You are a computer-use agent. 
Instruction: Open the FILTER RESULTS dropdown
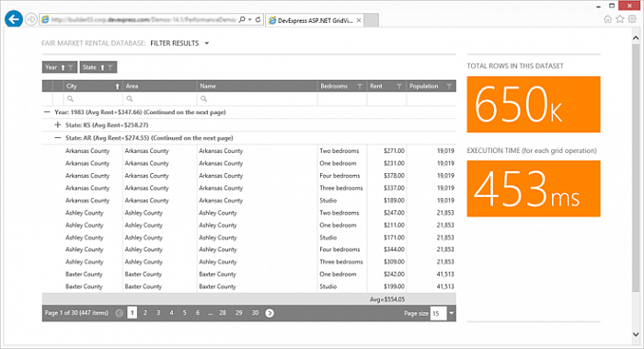coord(179,43)
